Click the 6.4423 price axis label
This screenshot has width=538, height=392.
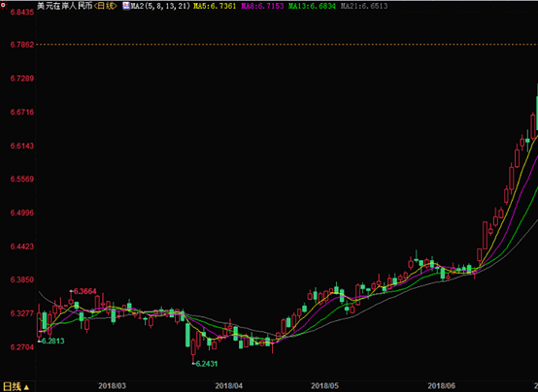click(x=22, y=246)
